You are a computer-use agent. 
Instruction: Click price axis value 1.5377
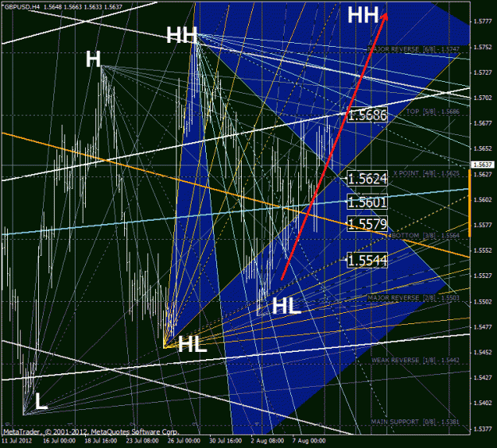click(483, 429)
